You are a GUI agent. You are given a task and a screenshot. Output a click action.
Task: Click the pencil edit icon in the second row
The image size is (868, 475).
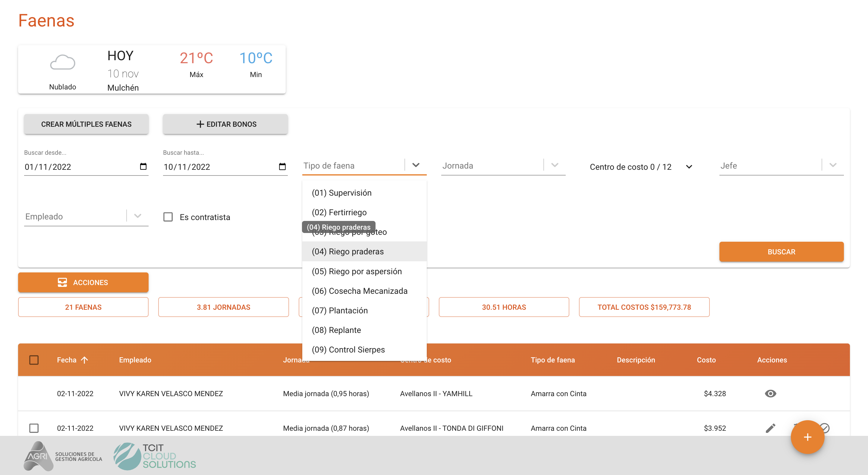770,428
